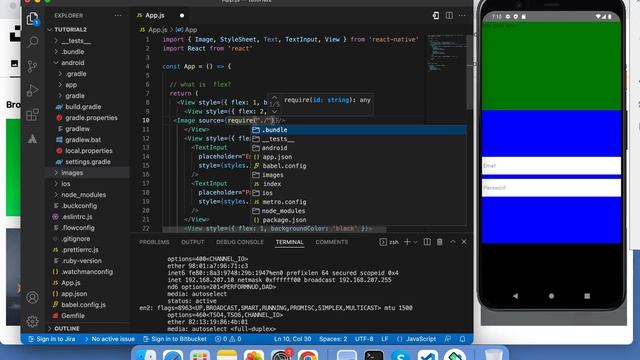Image resolution: width=640 pixels, height=360 pixels.
Task: Open Chrome from the Dock
Action: 308,356
